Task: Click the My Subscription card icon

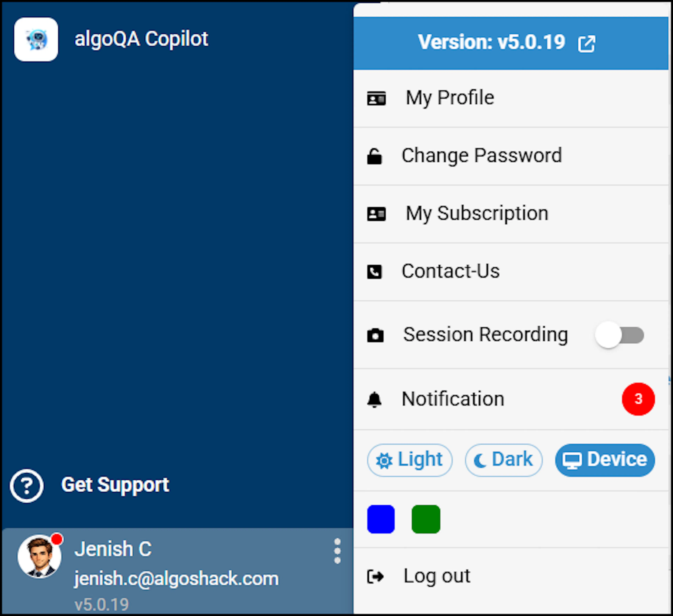Action: [x=376, y=214]
